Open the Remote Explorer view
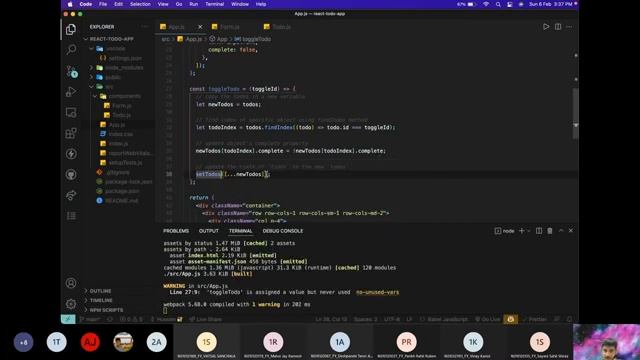Screen dimensions: 640x360 71,112
